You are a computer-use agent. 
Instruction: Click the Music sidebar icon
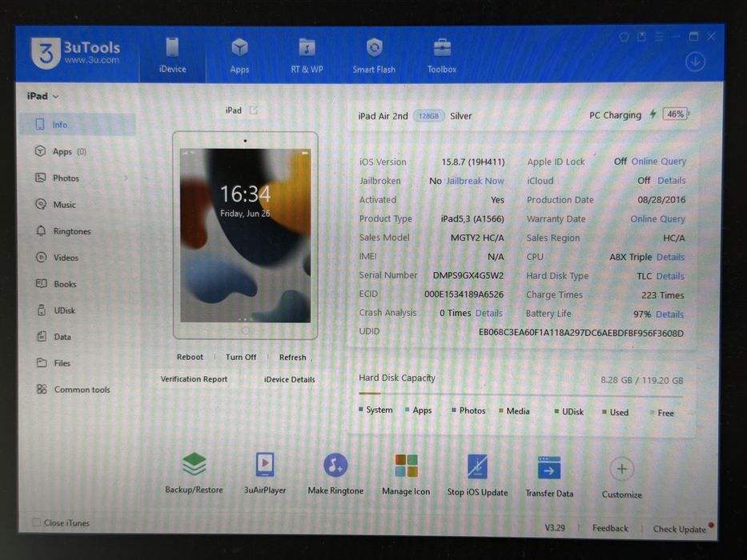41,204
